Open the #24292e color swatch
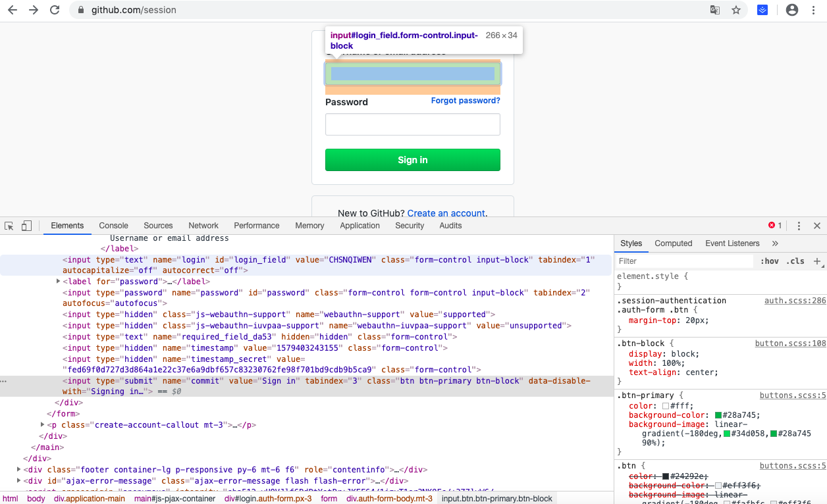Viewport: 827px width, 504px height. tap(666, 476)
